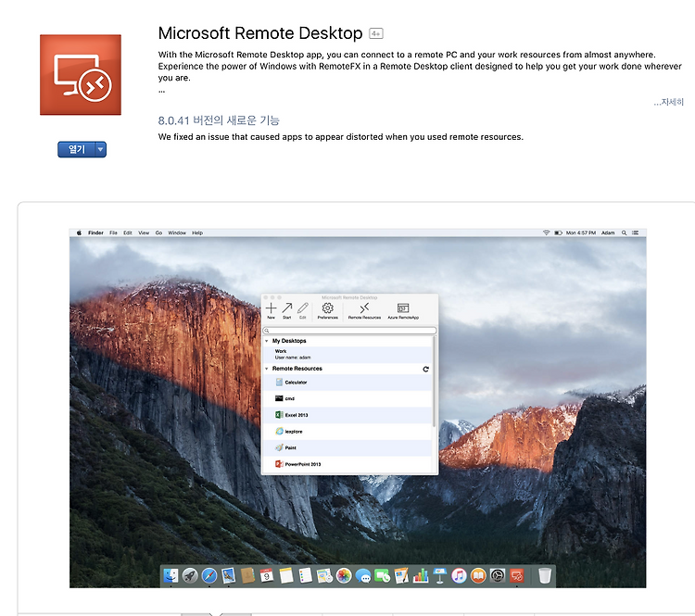Open the app with the 열기 button

click(x=76, y=149)
